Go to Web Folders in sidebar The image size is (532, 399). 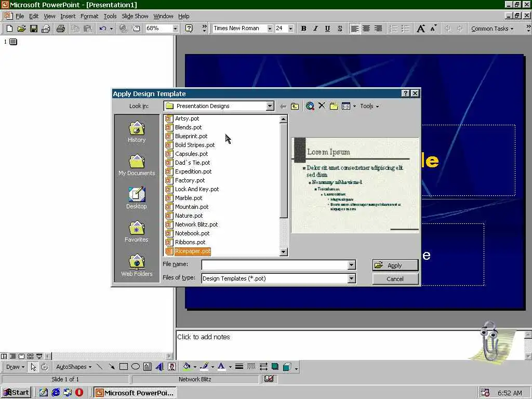137,265
